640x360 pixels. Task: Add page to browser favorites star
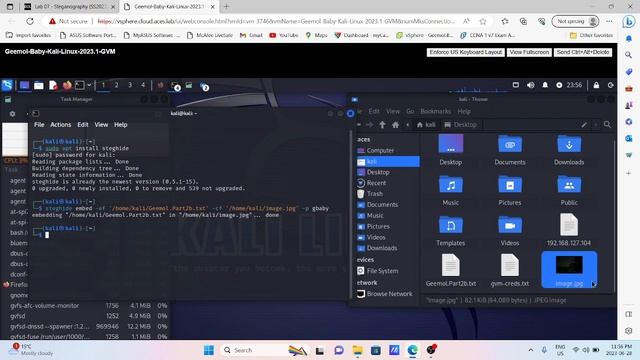tap(483, 21)
